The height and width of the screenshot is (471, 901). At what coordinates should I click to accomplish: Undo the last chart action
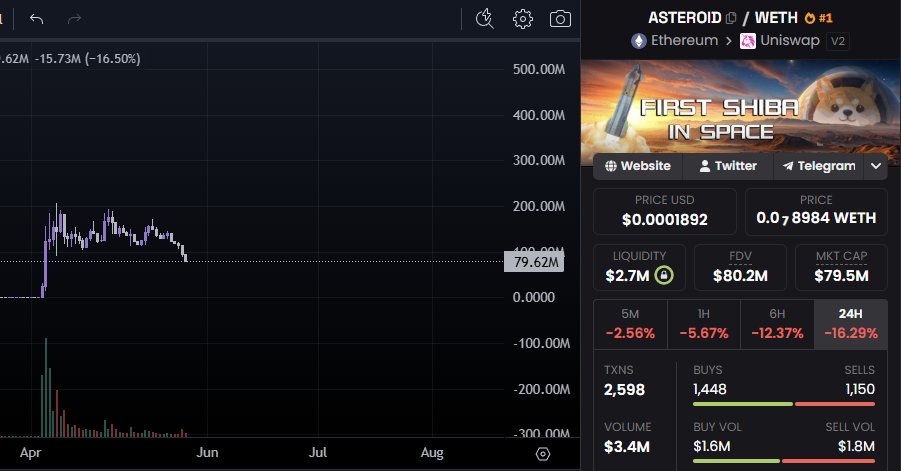coord(36,19)
